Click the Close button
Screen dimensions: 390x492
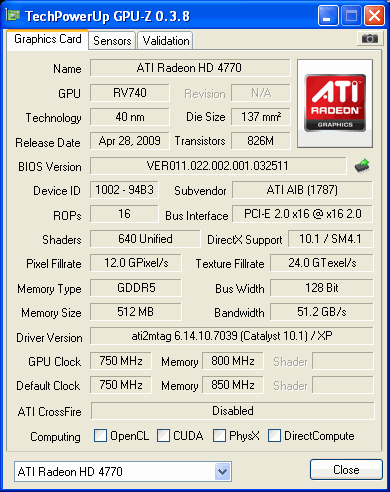pos(346,470)
